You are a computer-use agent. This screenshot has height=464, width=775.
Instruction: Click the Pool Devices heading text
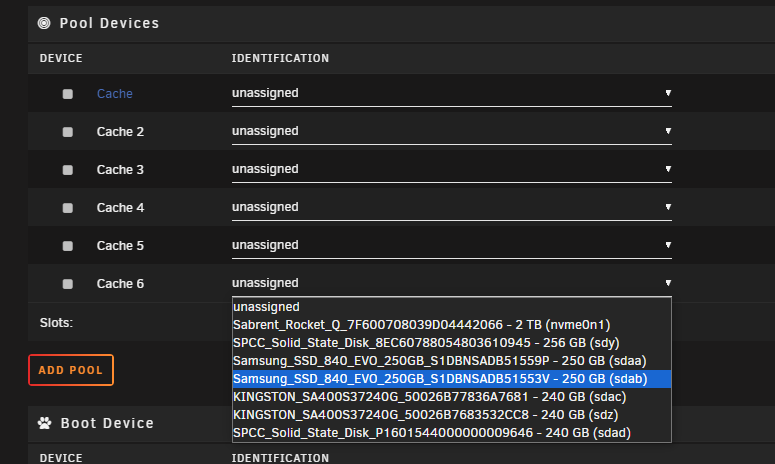pos(109,23)
